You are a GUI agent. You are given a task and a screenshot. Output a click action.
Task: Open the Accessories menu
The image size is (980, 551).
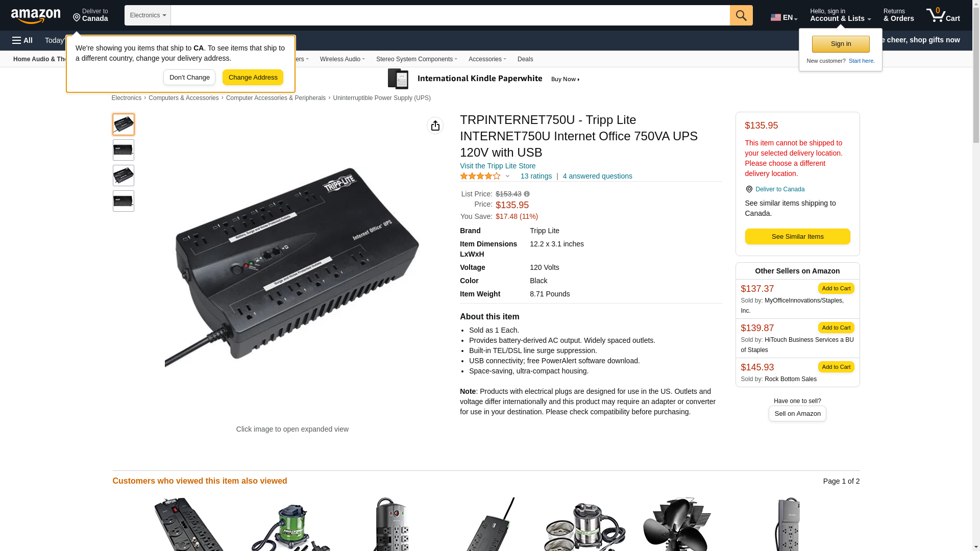click(x=487, y=59)
